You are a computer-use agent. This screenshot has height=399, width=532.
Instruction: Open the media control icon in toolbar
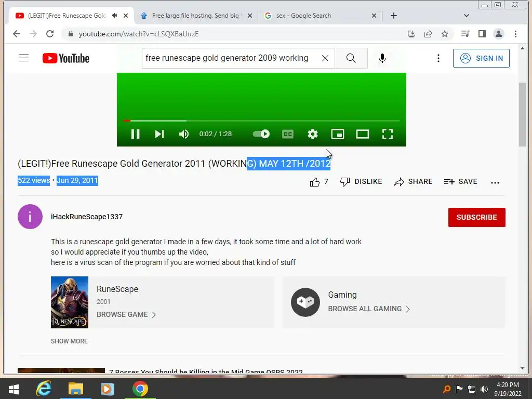(x=465, y=34)
